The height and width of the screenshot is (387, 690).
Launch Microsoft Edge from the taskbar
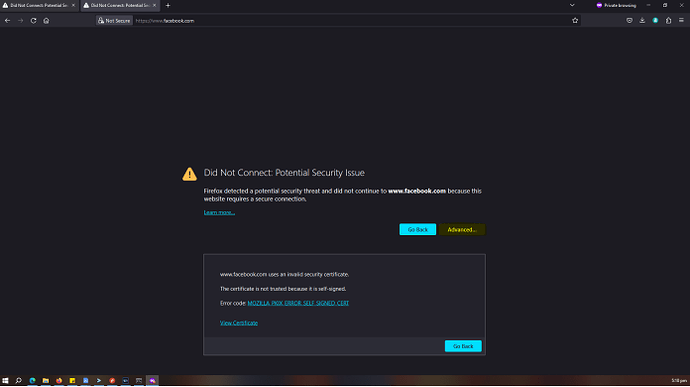coord(32,381)
